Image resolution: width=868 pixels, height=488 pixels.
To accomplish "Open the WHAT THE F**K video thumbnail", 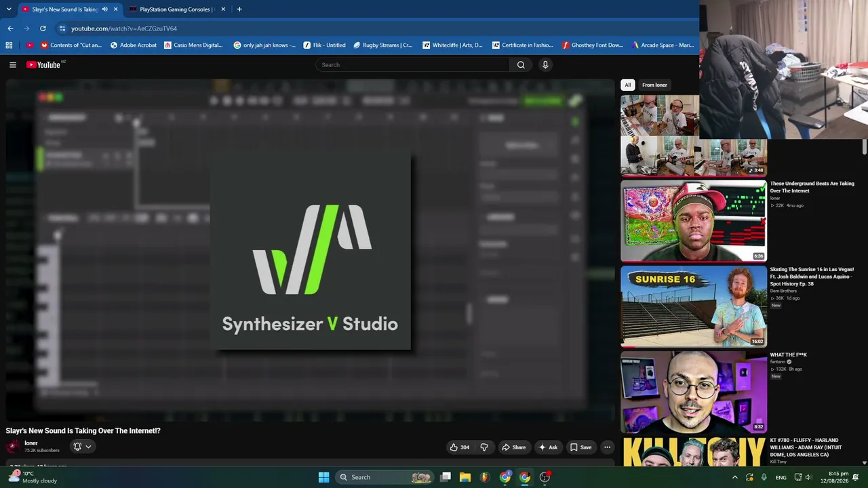I will pos(694,392).
